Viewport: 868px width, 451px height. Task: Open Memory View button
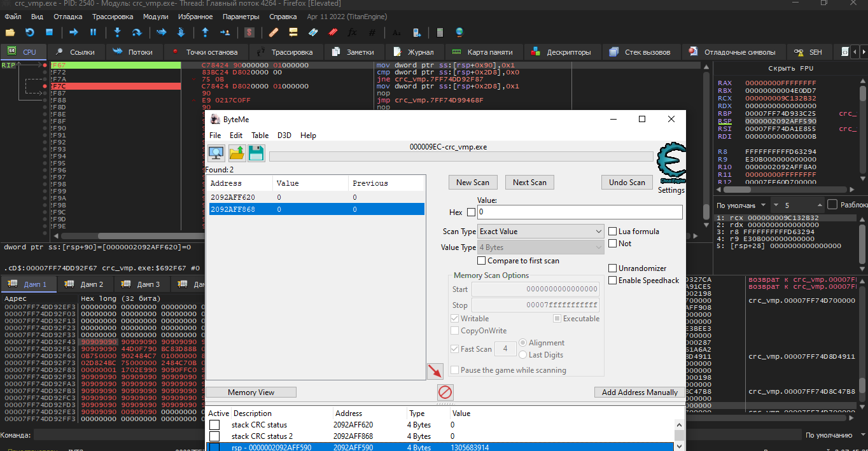coord(251,392)
